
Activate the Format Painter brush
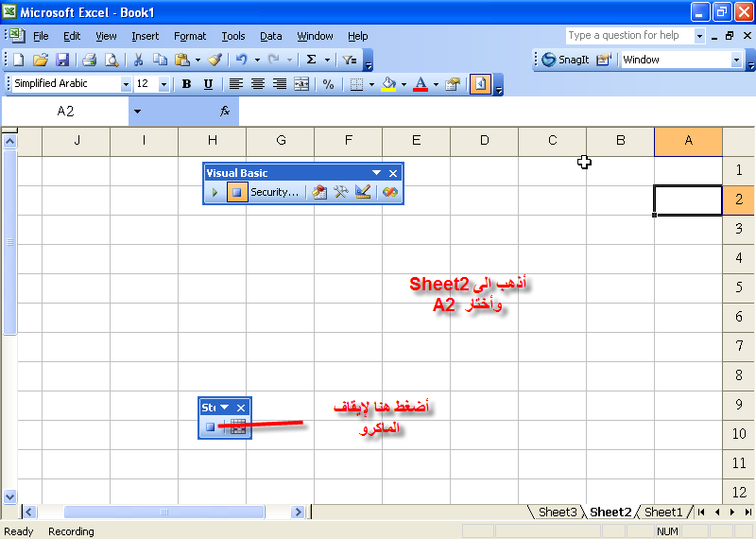coord(215,60)
